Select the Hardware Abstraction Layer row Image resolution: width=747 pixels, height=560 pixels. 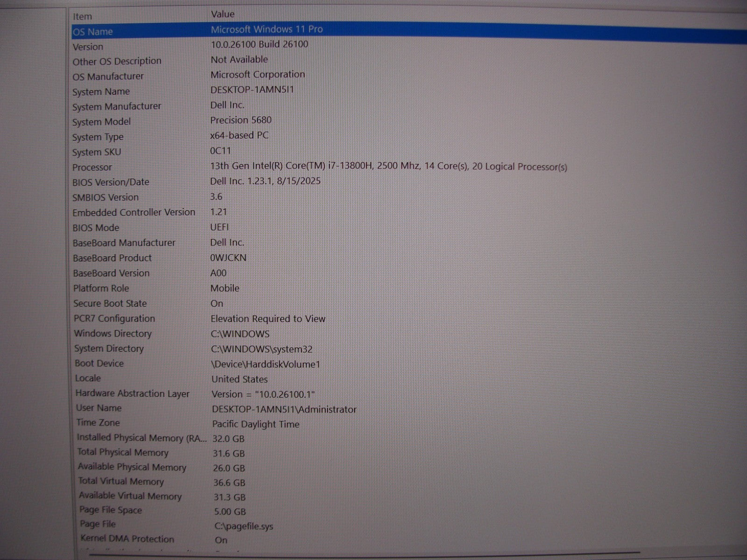[133, 393]
